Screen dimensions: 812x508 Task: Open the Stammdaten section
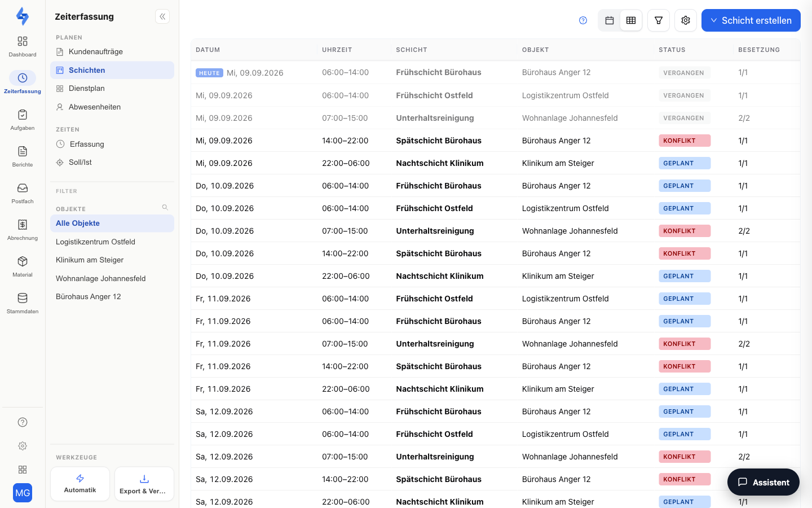click(x=23, y=303)
